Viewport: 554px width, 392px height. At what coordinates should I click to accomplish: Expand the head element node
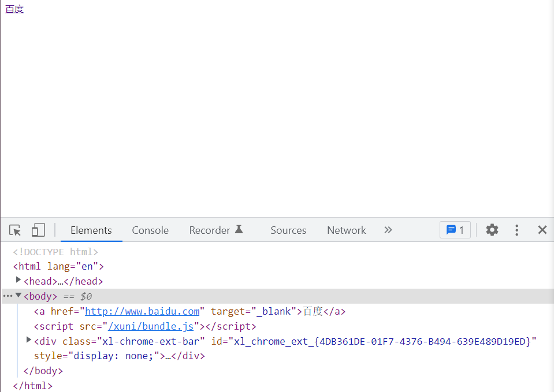(x=18, y=280)
